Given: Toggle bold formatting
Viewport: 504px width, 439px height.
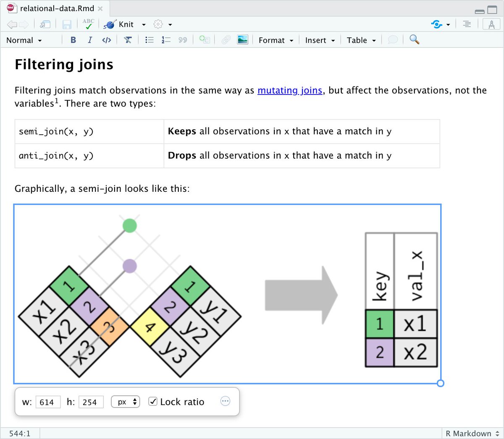Looking at the screenshot, I should pos(73,40).
